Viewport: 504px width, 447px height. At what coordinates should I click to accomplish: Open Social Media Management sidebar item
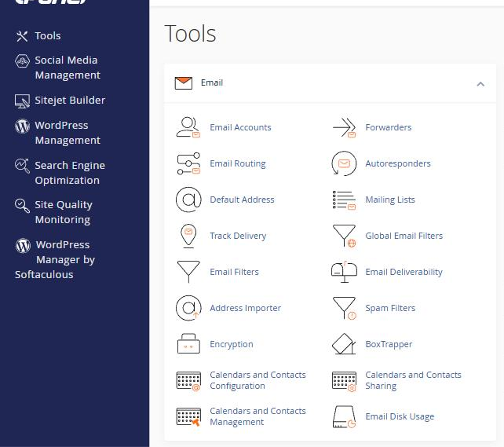click(68, 68)
